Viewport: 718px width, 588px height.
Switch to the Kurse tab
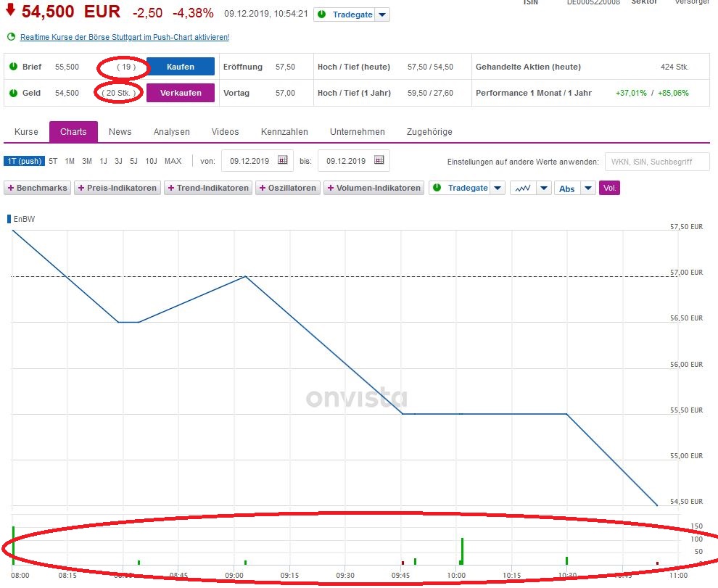tap(26, 132)
